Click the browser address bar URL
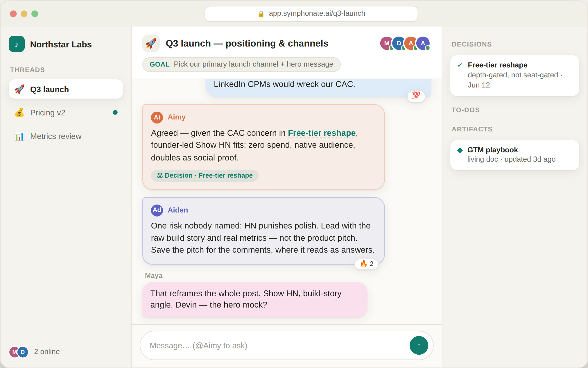Image resolution: width=588 pixels, height=368 pixels. coord(317,13)
